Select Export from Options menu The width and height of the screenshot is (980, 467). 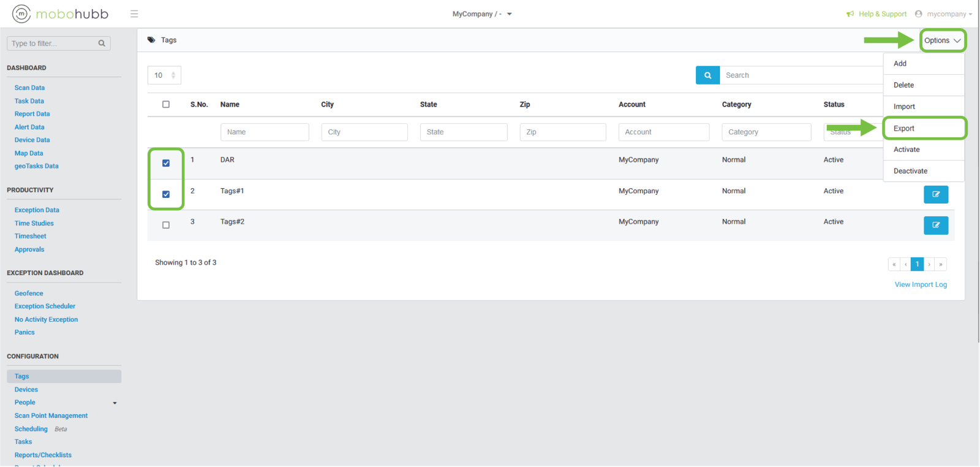coord(904,128)
